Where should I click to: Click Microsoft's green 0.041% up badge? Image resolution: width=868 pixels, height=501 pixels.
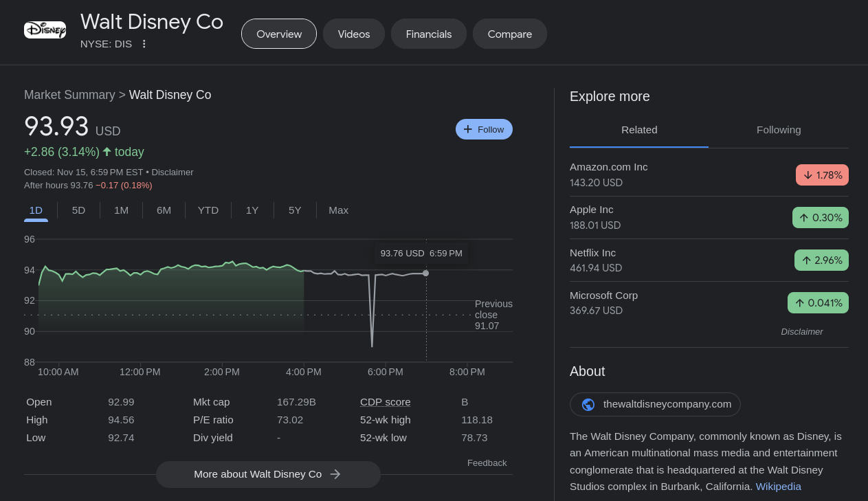point(818,303)
